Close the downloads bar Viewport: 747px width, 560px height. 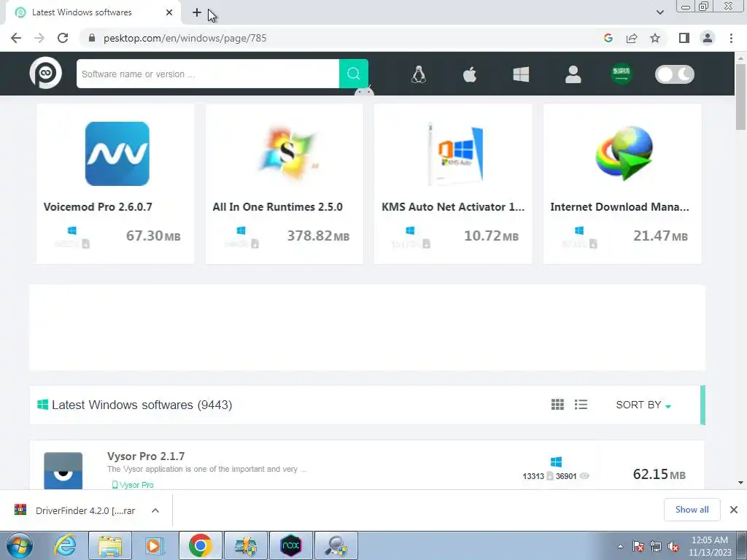click(734, 510)
